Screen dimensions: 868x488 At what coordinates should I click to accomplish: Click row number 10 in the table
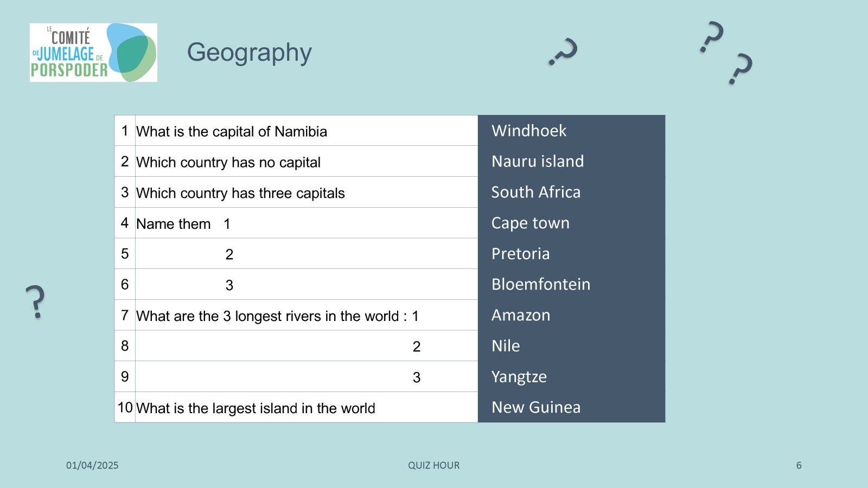pos(125,407)
